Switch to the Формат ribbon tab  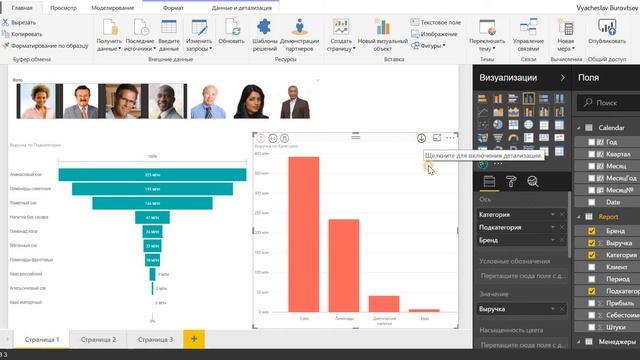point(173,8)
